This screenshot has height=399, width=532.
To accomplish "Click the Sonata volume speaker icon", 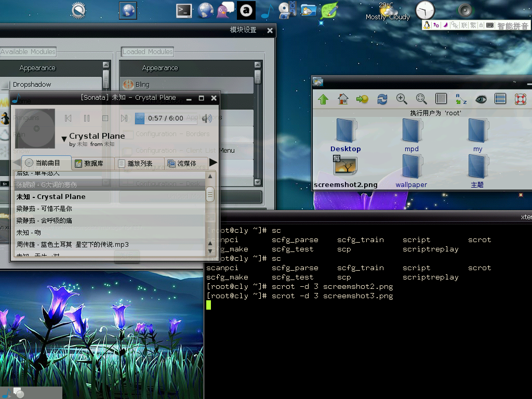I will coord(207,118).
